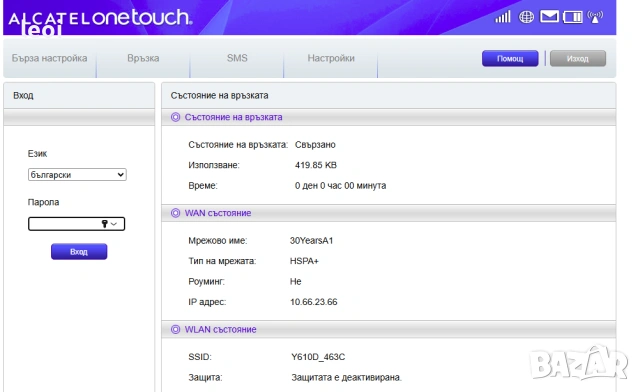Click the Помощ help button
640x392 pixels.
[x=510, y=58]
